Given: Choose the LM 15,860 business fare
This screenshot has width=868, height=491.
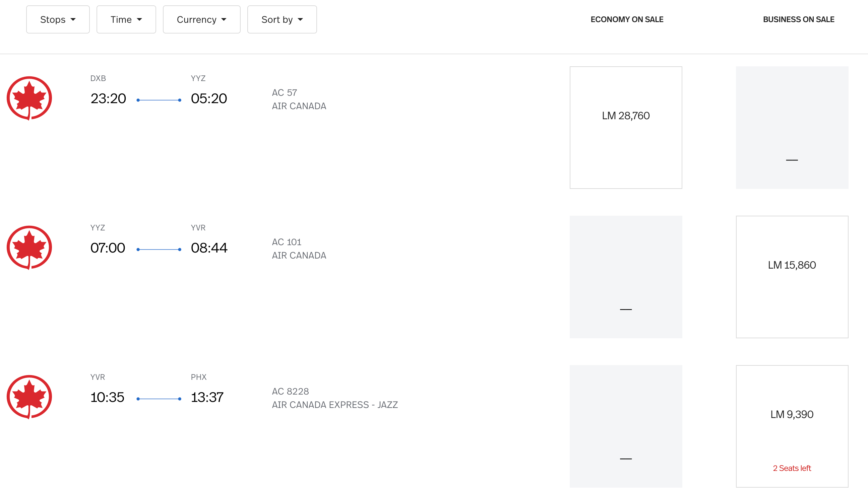Looking at the screenshot, I should [792, 277].
